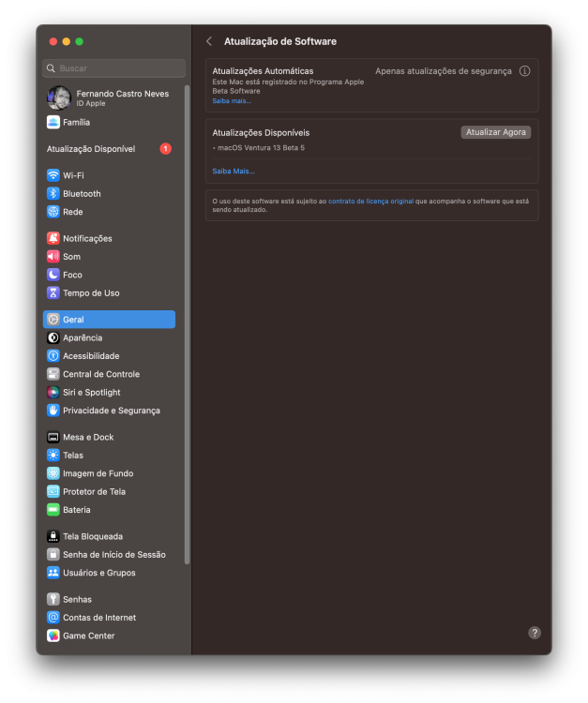
Task: Select the Telas display icon
Action: click(53, 455)
